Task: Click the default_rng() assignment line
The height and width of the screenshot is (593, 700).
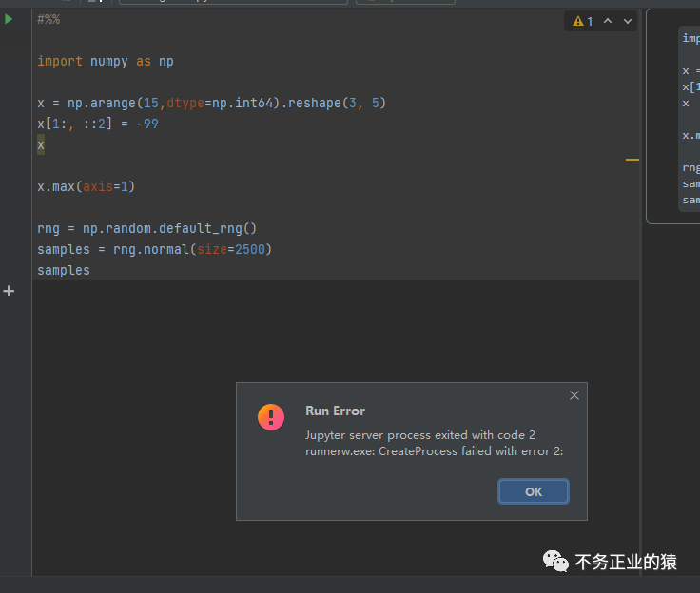Action: coord(146,228)
